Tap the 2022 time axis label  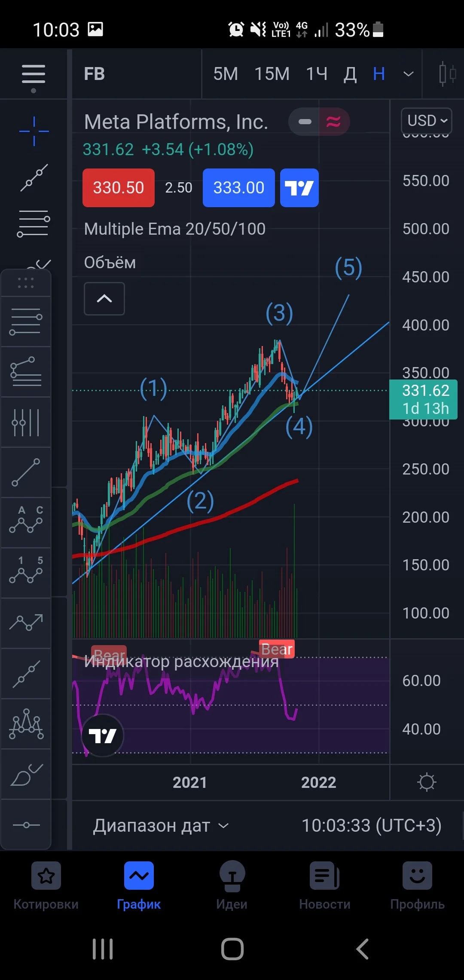pos(318,782)
